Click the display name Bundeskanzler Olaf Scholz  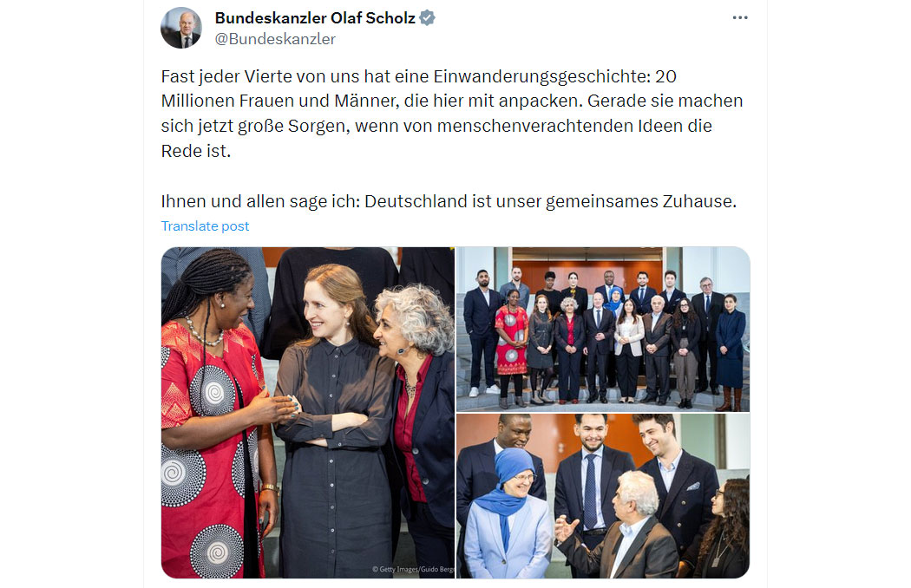pyautogui.click(x=315, y=18)
